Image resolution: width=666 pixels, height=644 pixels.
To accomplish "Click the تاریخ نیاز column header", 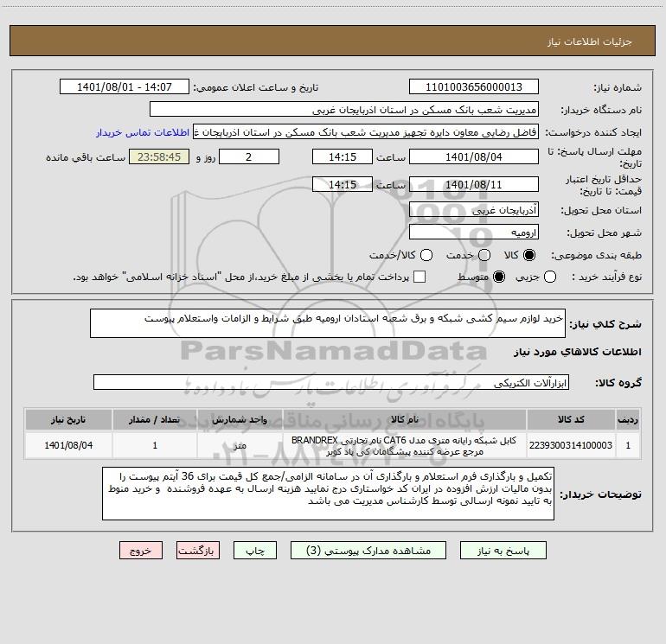I will [x=68, y=420].
